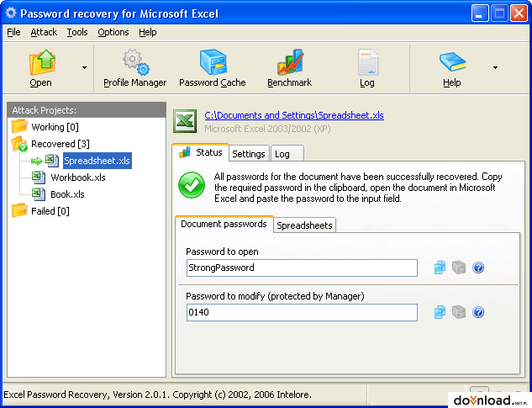Viewport: 532px width, 408px height.
Task: Show help for Password to open
Action: [478, 268]
